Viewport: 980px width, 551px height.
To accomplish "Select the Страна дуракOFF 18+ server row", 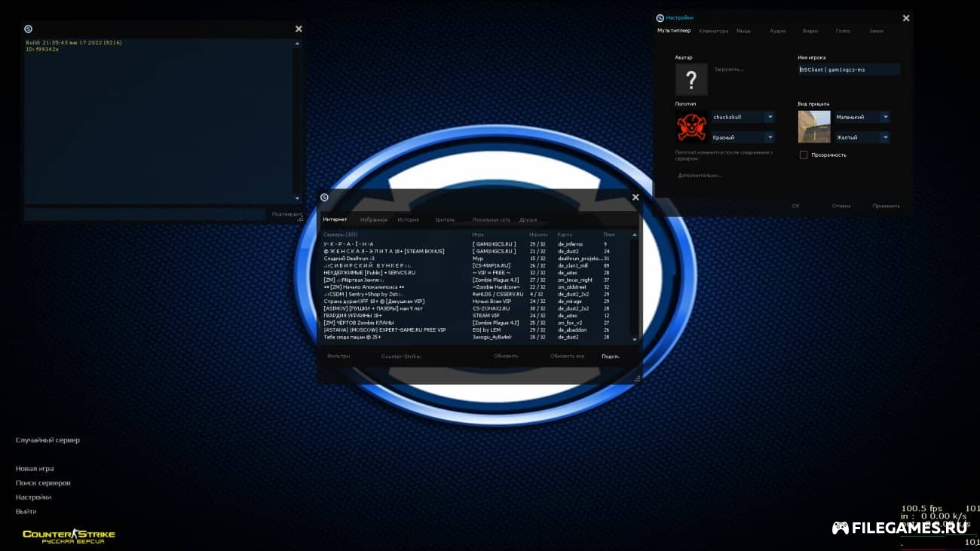I will click(x=475, y=301).
